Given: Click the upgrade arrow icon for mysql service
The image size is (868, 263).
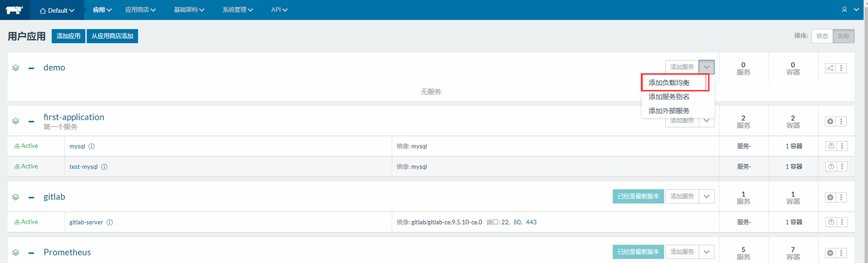Looking at the screenshot, I should coord(831,146).
